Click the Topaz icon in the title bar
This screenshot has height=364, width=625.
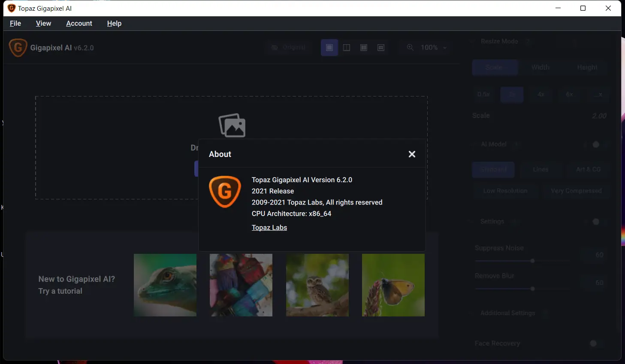pos(12,8)
